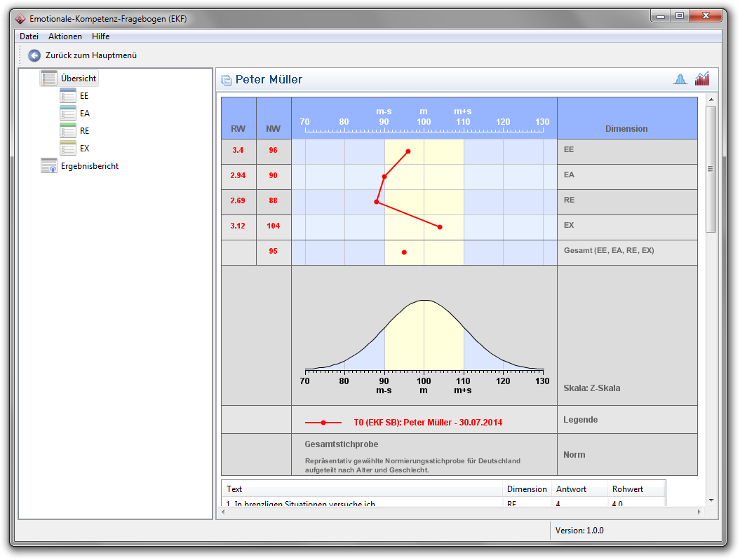Screen dimensions: 740x560
Task: Open the Übersicht tree icon
Action: point(49,78)
